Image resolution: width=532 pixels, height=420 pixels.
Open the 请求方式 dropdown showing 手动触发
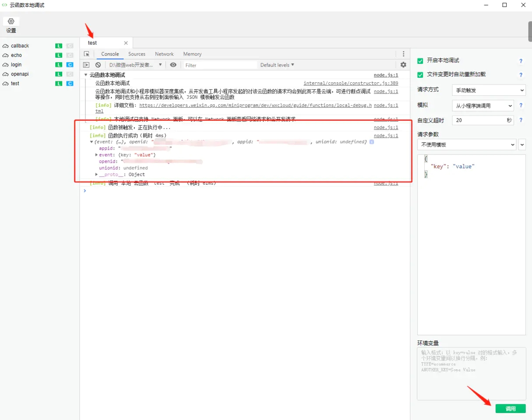(489, 90)
